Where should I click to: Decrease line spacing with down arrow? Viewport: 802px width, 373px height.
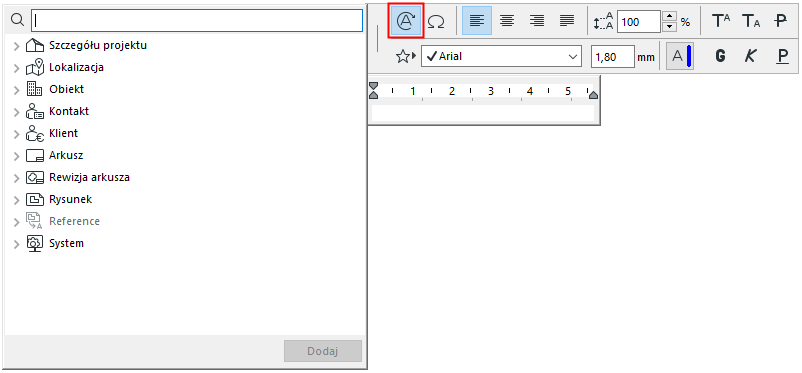pyautogui.click(x=669, y=27)
